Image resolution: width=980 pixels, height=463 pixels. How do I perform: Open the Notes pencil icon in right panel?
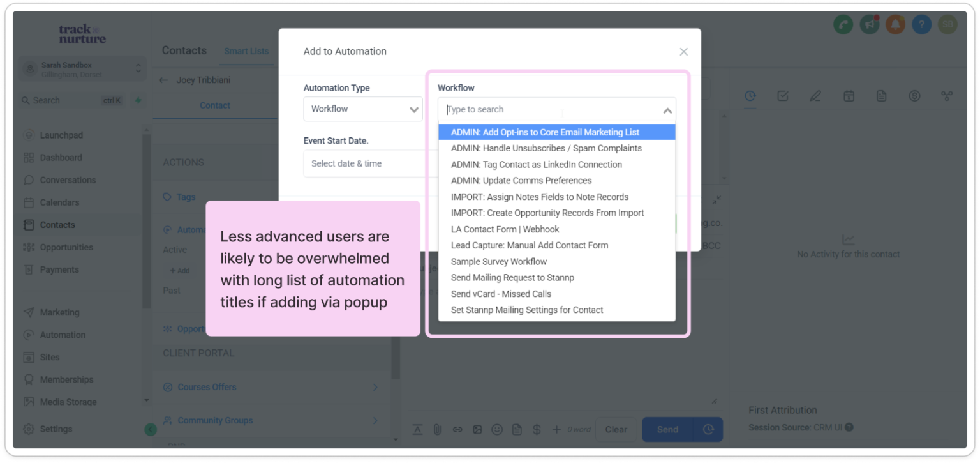pyautogui.click(x=815, y=96)
